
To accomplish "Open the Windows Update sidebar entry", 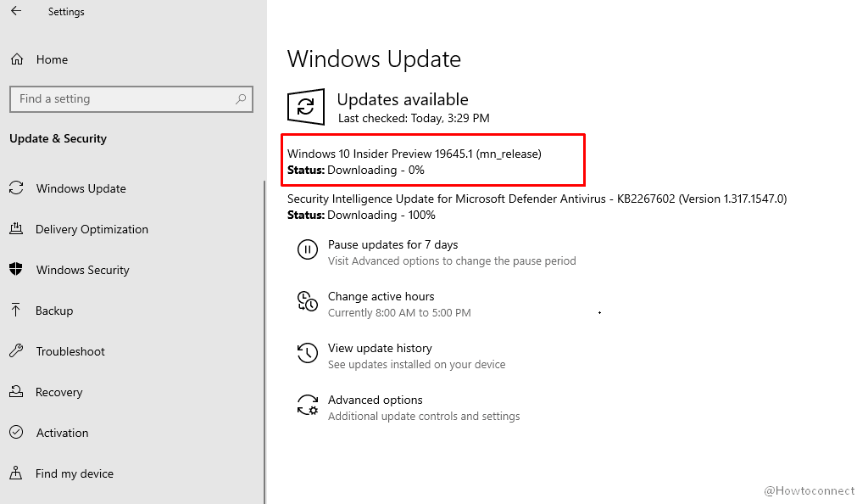I will click(81, 188).
